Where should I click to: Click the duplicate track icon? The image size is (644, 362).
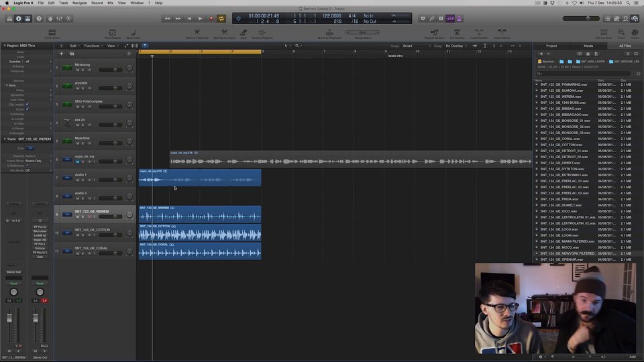72,54
